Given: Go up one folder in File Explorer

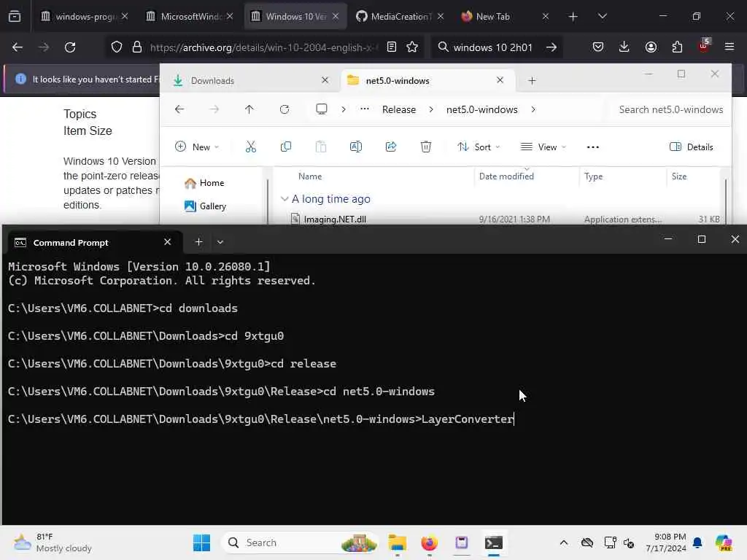Looking at the screenshot, I should tap(249, 109).
